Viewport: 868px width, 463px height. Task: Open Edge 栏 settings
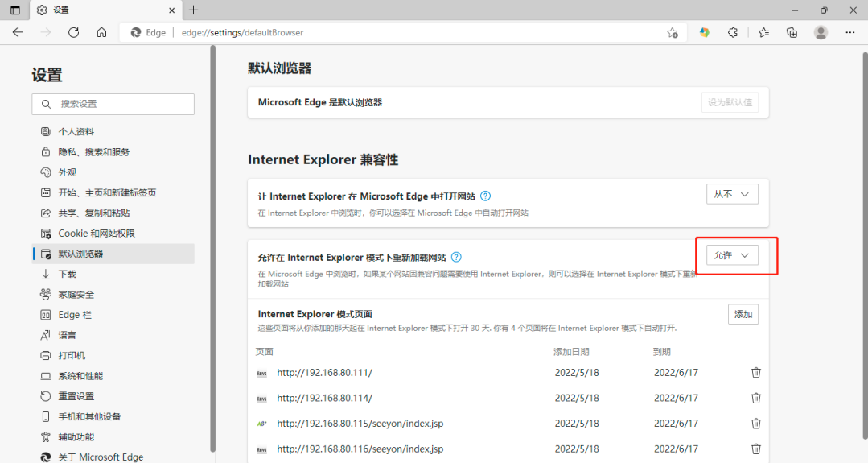tap(113, 315)
